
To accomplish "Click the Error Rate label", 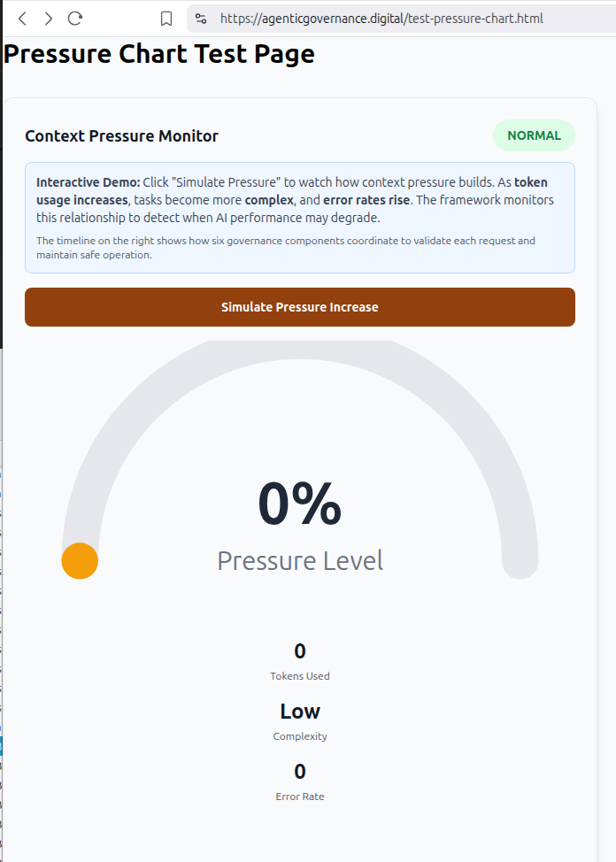I will (300, 797).
